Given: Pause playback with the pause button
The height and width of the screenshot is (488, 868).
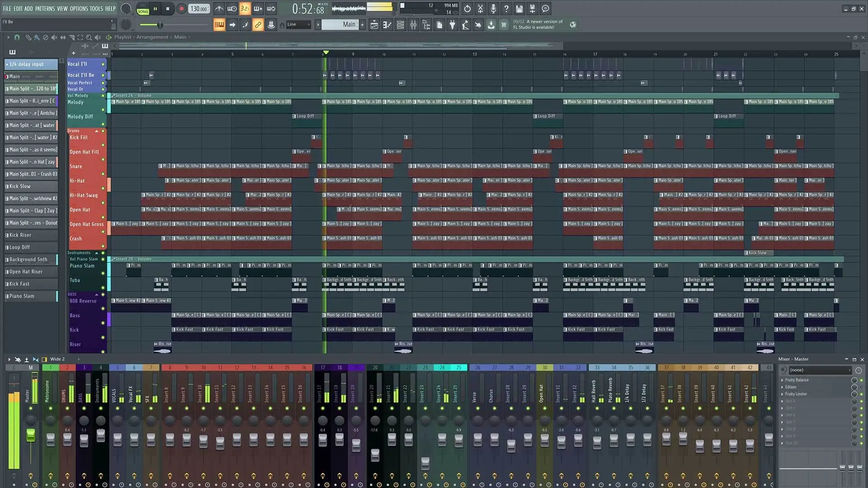Looking at the screenshot, I should [x=156, y=9].
